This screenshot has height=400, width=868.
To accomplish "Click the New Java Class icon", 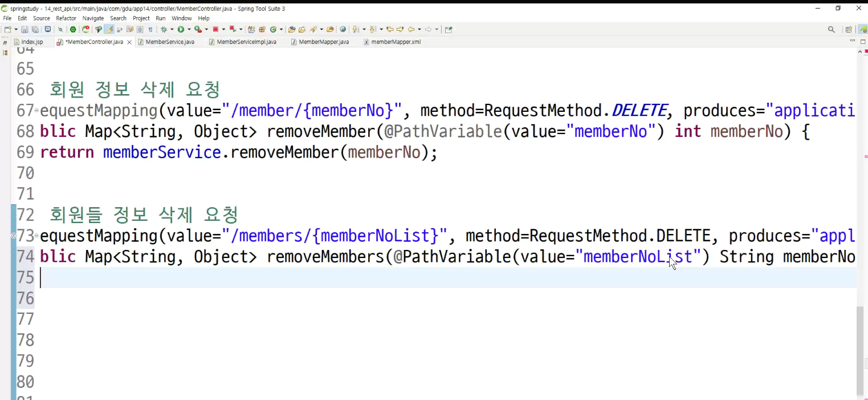I will [x=273, y=29].
